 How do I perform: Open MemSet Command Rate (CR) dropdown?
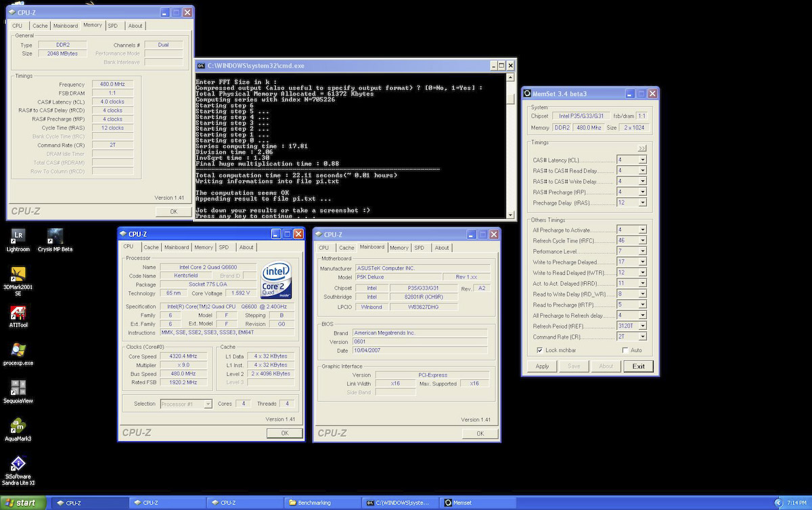[642, 337]
